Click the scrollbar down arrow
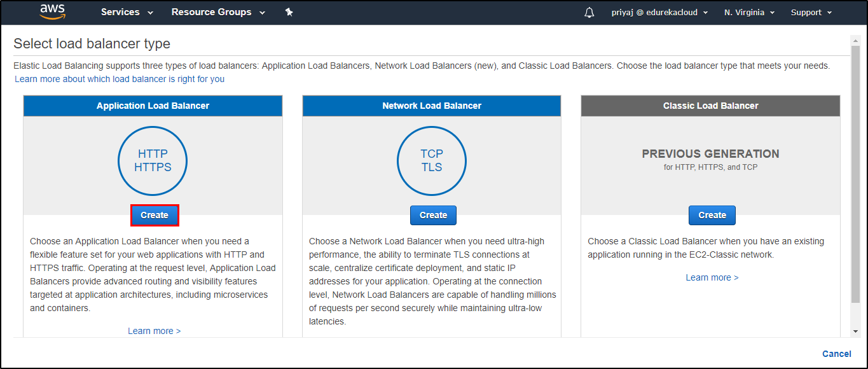The image size is (868, 369). pos(855,330)
